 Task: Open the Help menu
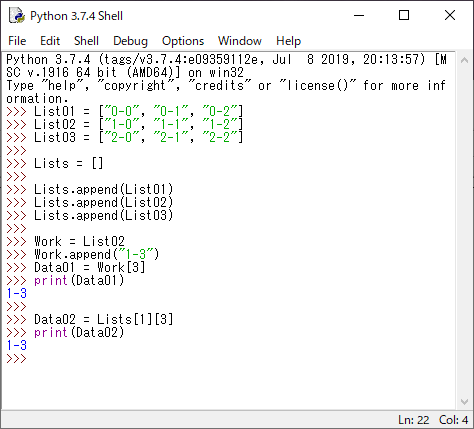(288, 41)
